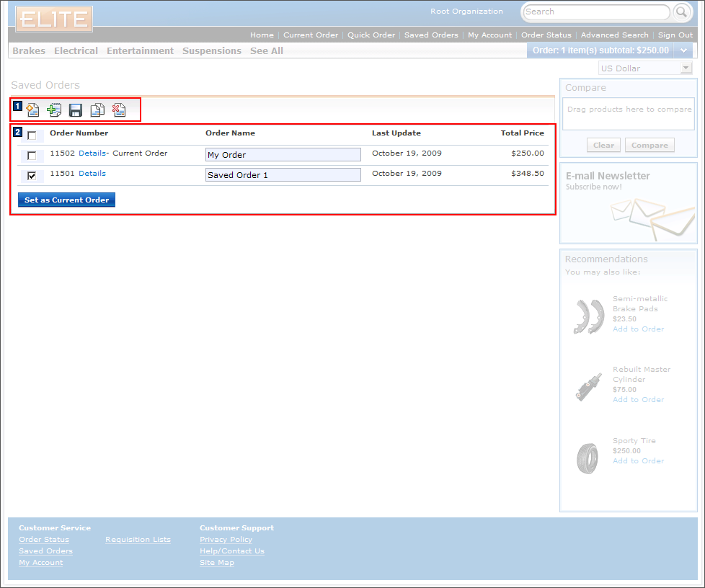
Task: Click Add to Order under Rebuilt Master Cylinder
Action: [638, 399]
